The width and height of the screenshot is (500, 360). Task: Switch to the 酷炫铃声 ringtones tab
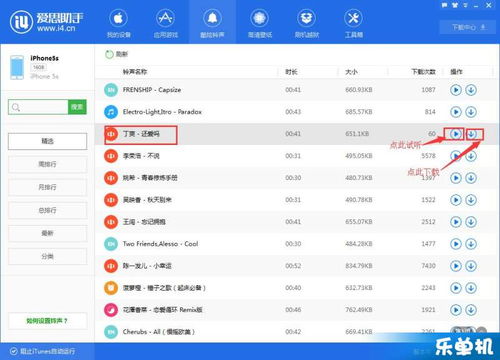pos(212,23)
